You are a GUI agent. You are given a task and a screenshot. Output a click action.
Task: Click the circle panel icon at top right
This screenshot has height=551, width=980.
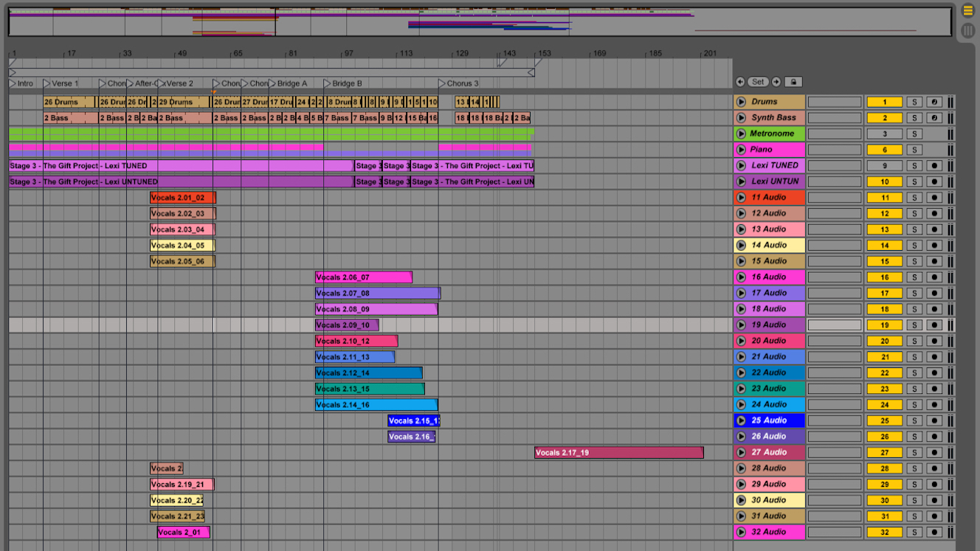(967, 30)
